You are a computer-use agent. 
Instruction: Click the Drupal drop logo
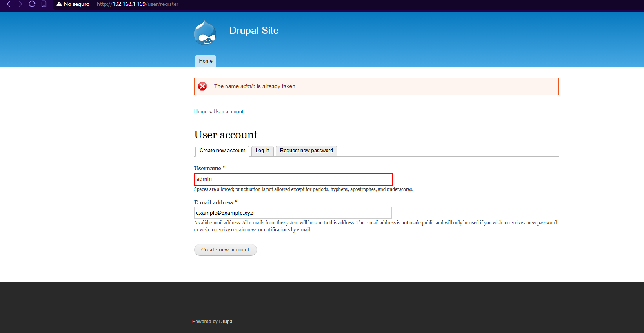[205, 33]
